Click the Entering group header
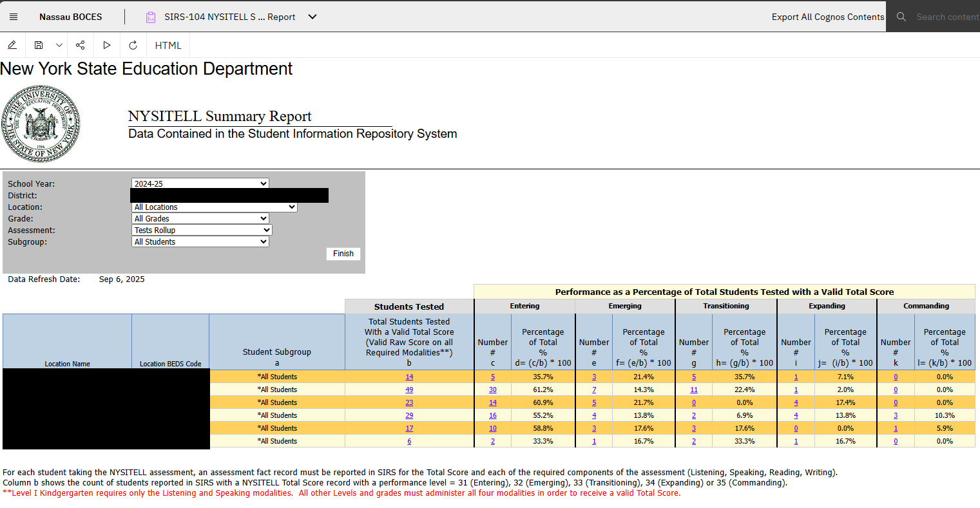Screen dimensions: 980x508 pos(525,306)
